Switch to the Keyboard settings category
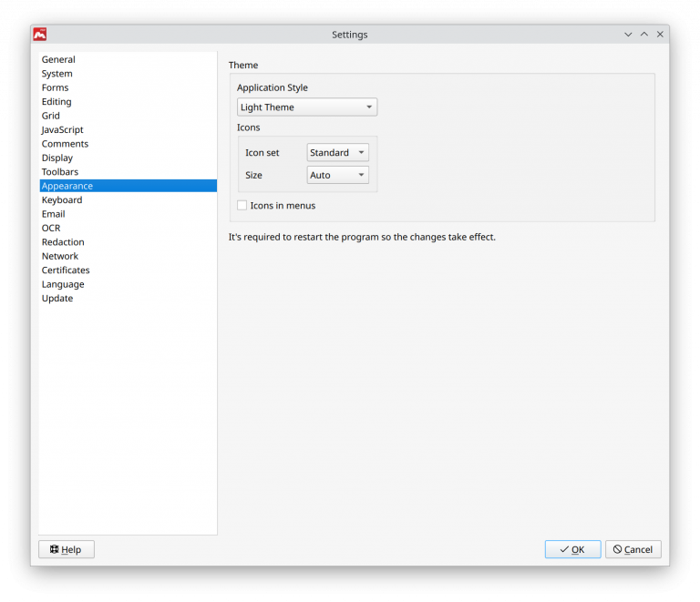Screen dimensions: 700x602 click(62, 200)
